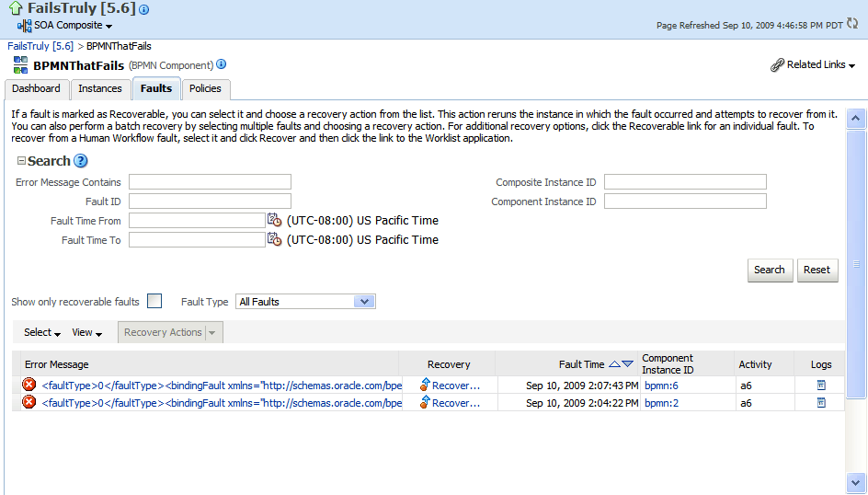Viewport: 868px width, 495px height.
Task: Click the recovery icon in the bpmn:2 row
Action: click(425, 403)
